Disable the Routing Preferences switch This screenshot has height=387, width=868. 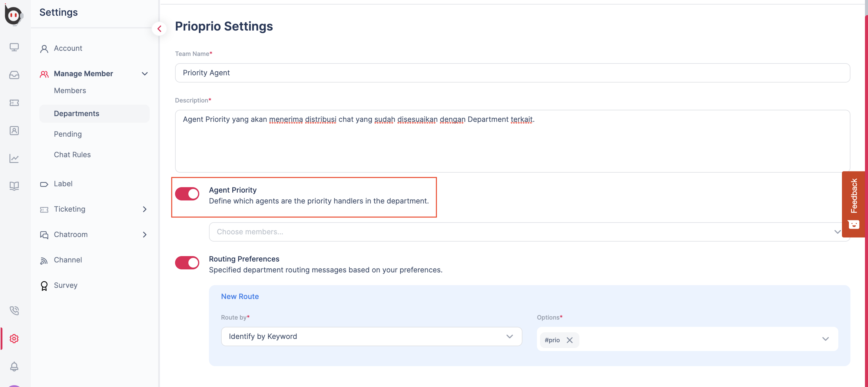(187, 263)
